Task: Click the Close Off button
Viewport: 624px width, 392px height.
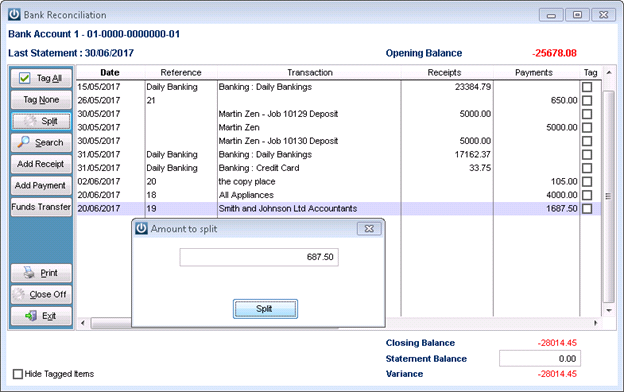Action: click(x=41, y=294)
